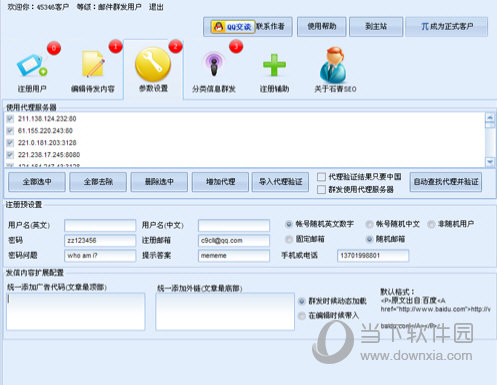Open the 注册辅助 green plus icon

274,65
